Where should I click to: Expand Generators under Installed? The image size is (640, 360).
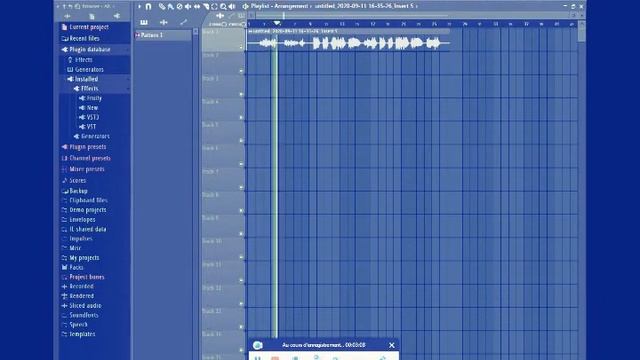[x=94, y=136]
